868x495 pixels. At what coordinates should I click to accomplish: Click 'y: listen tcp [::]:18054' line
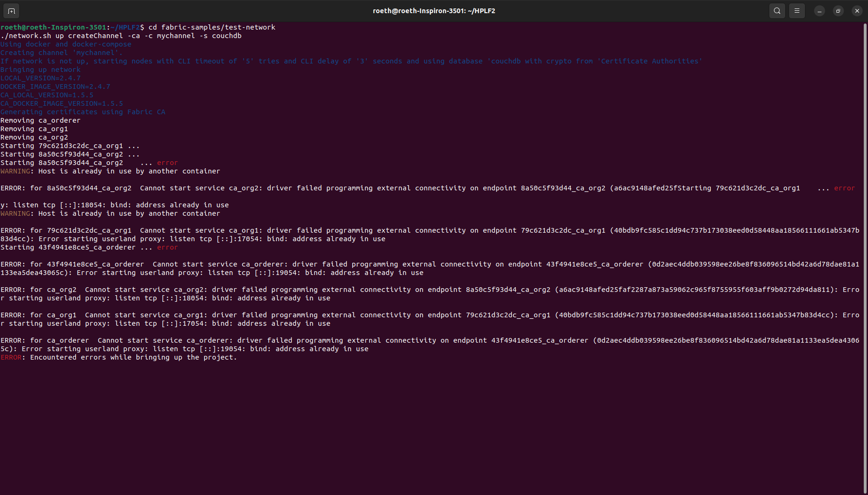tap(115, 205)
